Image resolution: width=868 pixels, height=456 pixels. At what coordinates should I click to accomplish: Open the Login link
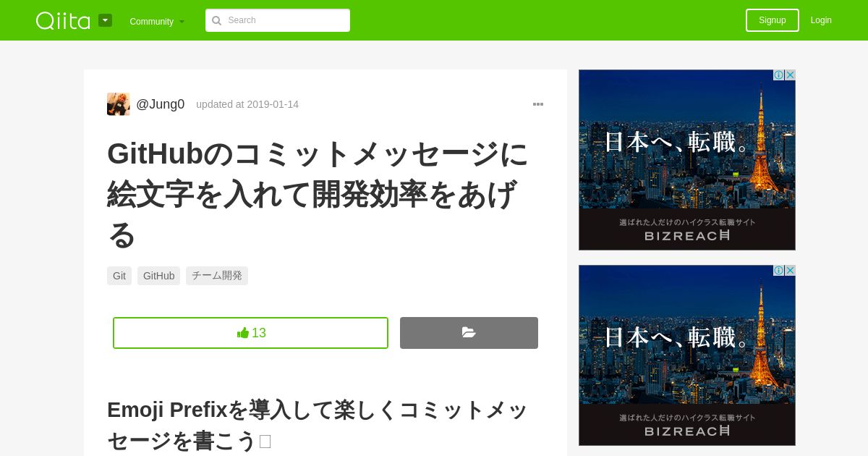pyautogui.click(x=821, y=20)
